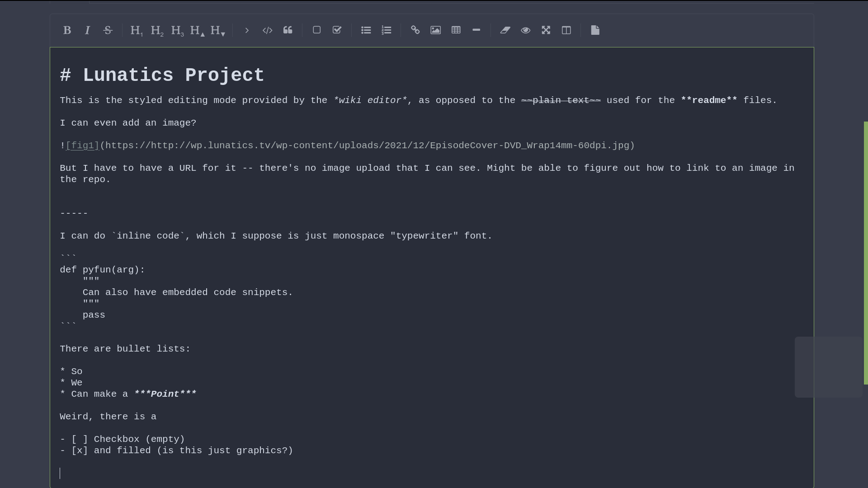The image size is (868, 488).
Task: Click the heading smaller button
Action: (217, 30)
